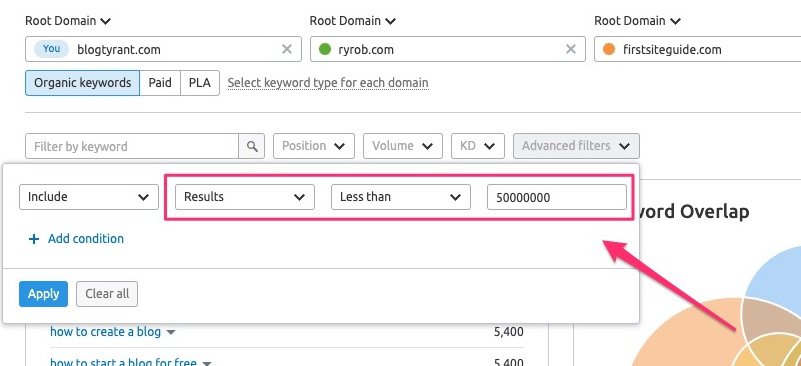This screenshot has width=801, height=366.
Task: Open keyword how to create a blog
Action: [105, 332]
